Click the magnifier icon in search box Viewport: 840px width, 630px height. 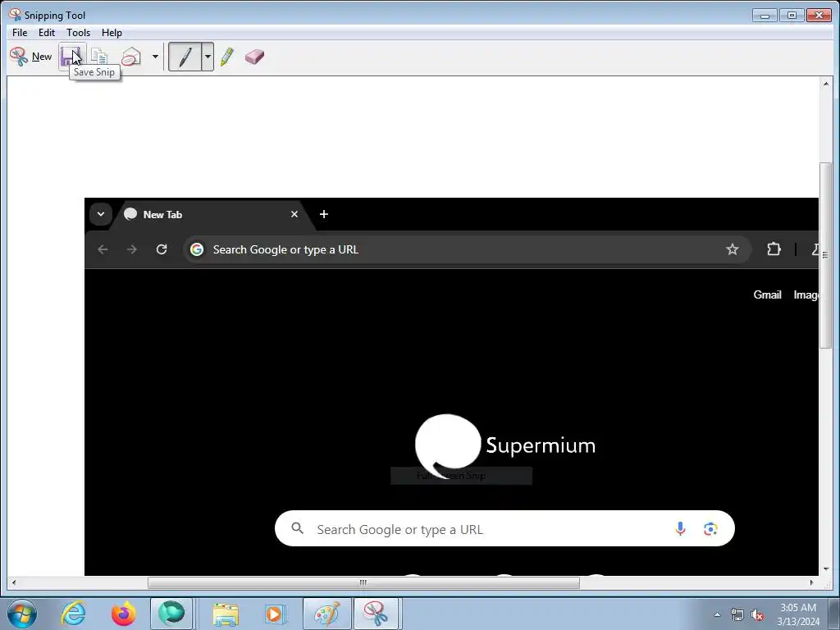tap(297, 529)
